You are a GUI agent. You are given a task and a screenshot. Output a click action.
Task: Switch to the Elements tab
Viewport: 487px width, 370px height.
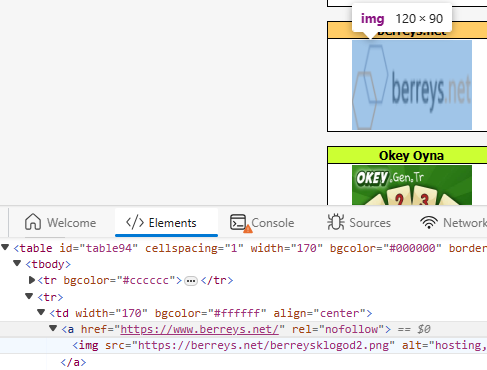(x=166, y=223)
